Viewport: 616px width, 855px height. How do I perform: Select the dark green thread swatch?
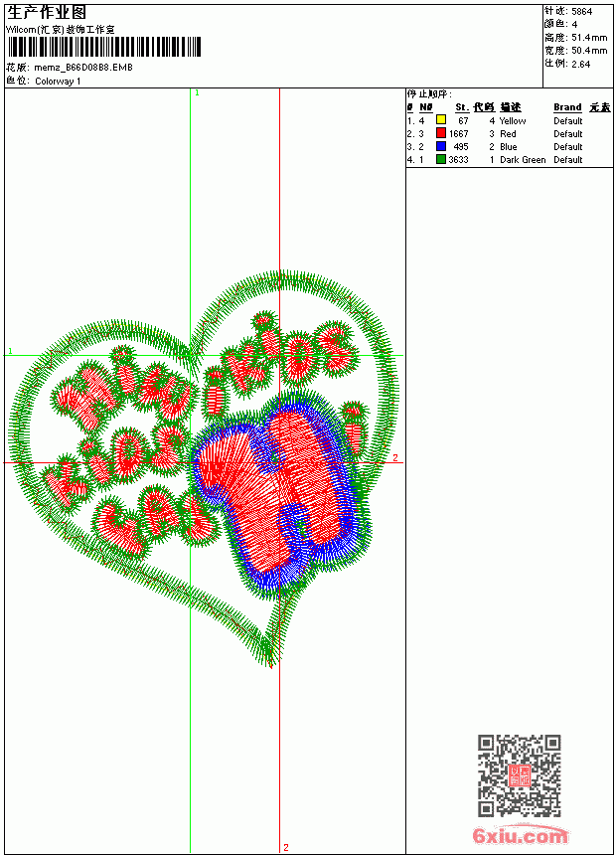(441, 159)
